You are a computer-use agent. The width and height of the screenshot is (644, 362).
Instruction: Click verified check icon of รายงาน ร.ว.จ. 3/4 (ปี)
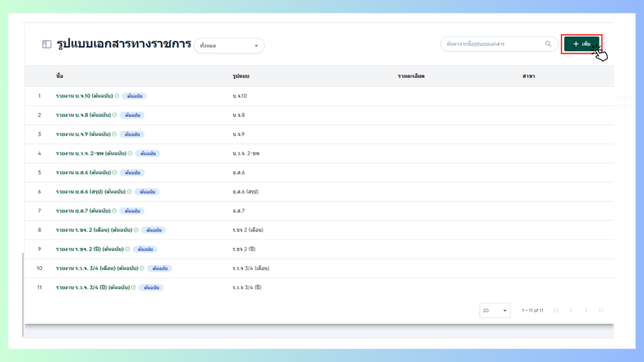134,288
